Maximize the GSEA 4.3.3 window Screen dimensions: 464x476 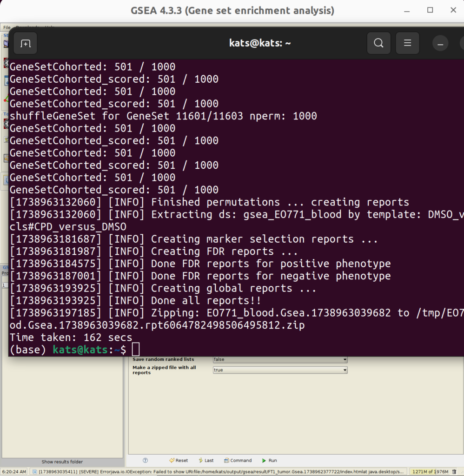pos(430,10)
